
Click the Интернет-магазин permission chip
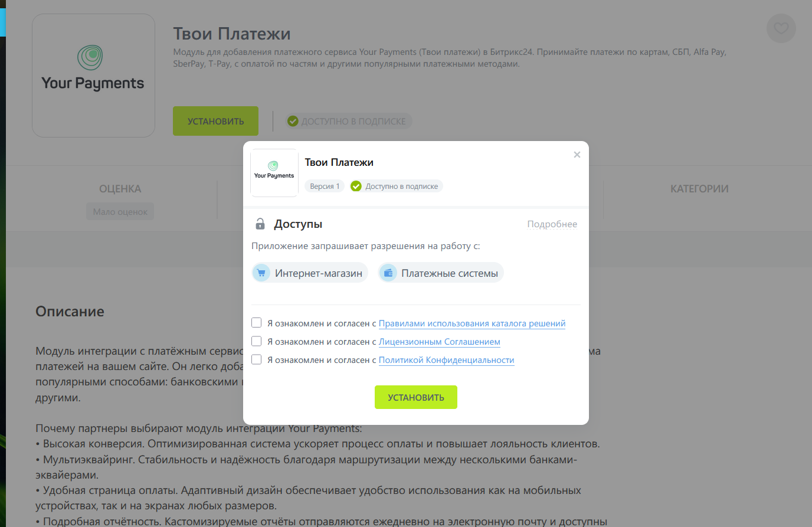pyautogui.click(x=310, y=273)
